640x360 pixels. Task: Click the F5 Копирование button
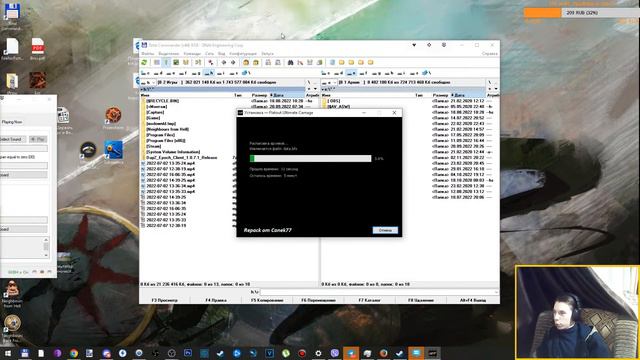click(x=267, y=300)
